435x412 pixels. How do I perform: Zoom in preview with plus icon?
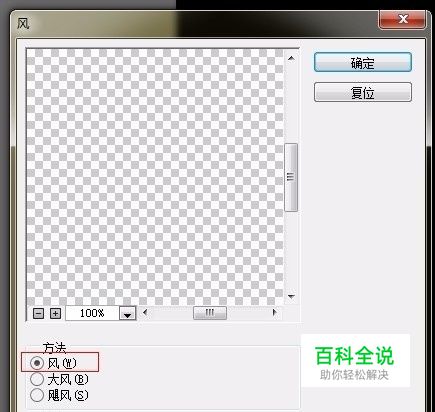click(x=55, y=313)
